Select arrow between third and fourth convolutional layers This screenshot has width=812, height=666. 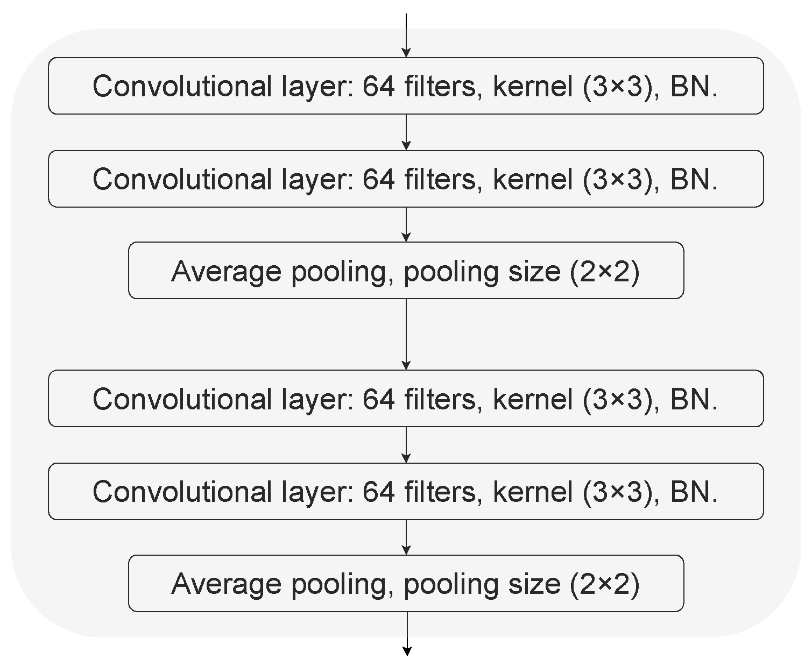pos(406,444)
